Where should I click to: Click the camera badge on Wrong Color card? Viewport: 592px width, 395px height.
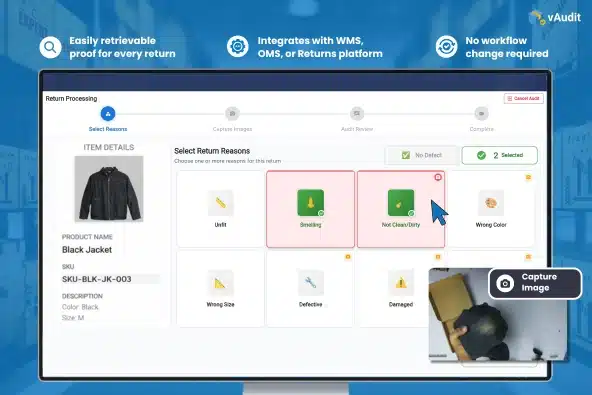tap(528, 177)
